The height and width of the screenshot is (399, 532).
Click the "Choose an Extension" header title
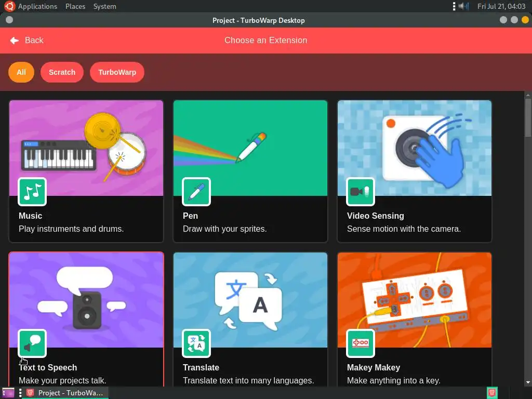click(265, 41)
